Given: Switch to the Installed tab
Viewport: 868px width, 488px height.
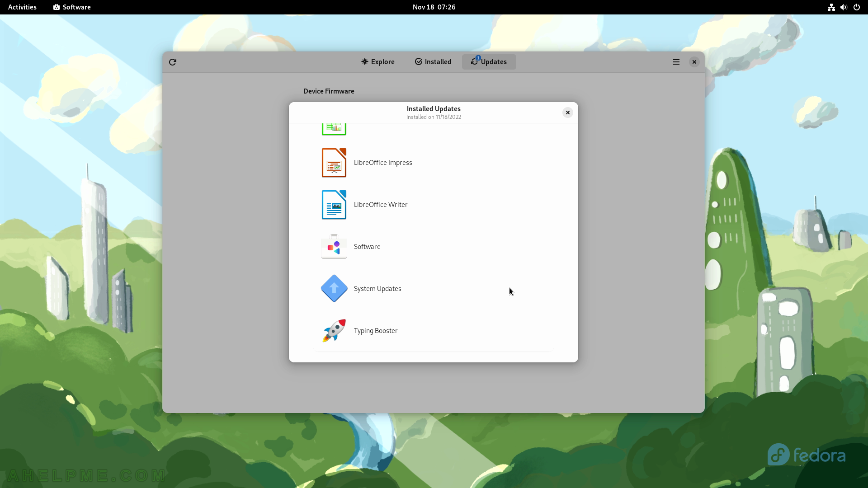Looking at the screenshot, I should click(433, 62).
